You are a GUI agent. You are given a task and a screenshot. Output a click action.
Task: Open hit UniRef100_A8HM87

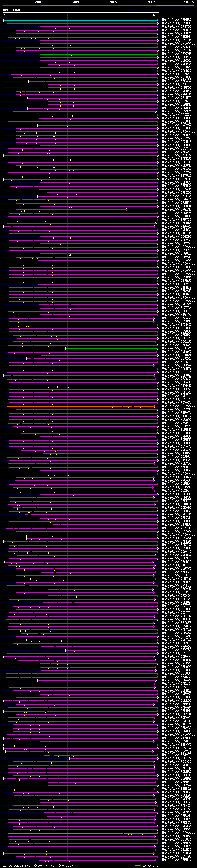click(176, 20)
